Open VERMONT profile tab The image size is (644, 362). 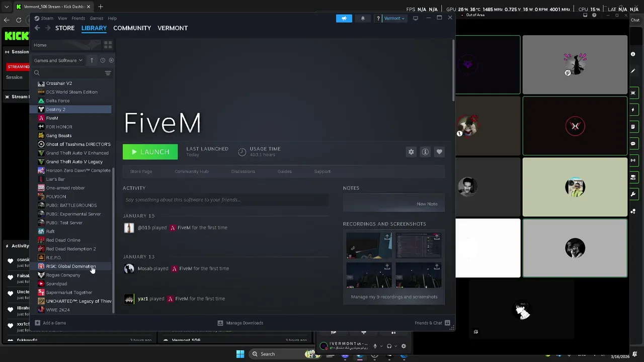[173, 28]
